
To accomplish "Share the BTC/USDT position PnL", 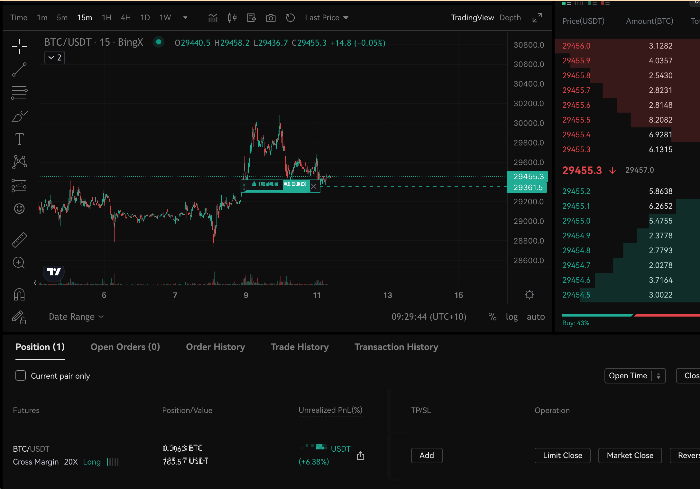I will (361, 456).
